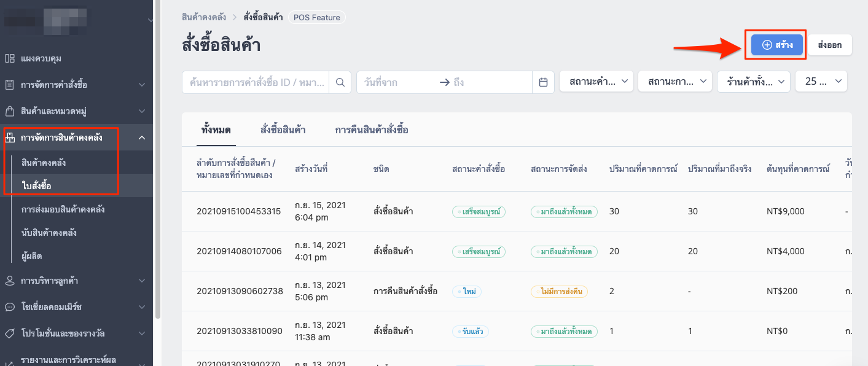Viewport: 868px width, 366px height.
Task: Click the สร้างวันที่ column header
Action: (311, 168)
